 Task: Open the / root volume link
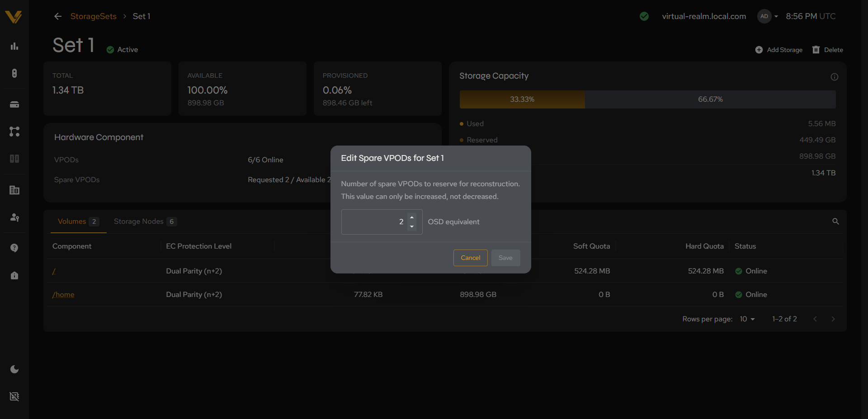54,271
